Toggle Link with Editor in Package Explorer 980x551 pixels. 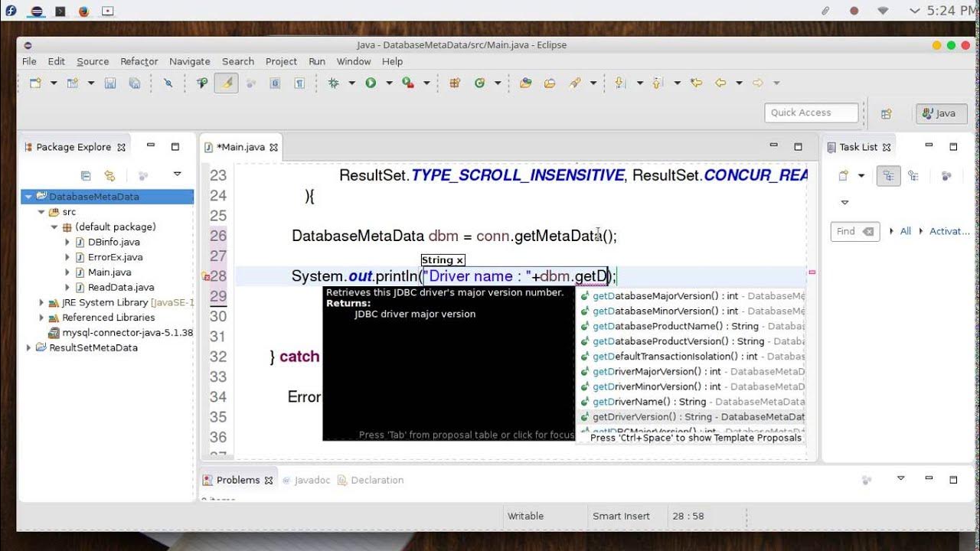tap(109, 175)
